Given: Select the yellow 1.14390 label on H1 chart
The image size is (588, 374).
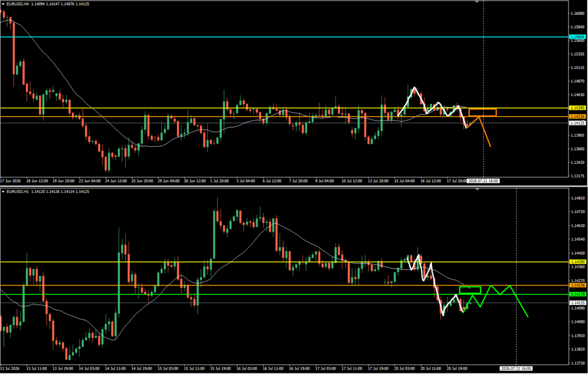Looking at the screenshot, I should coord(578,262).
